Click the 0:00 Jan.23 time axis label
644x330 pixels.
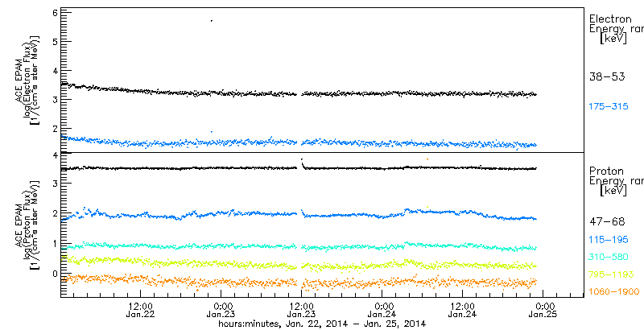[221, 310]
